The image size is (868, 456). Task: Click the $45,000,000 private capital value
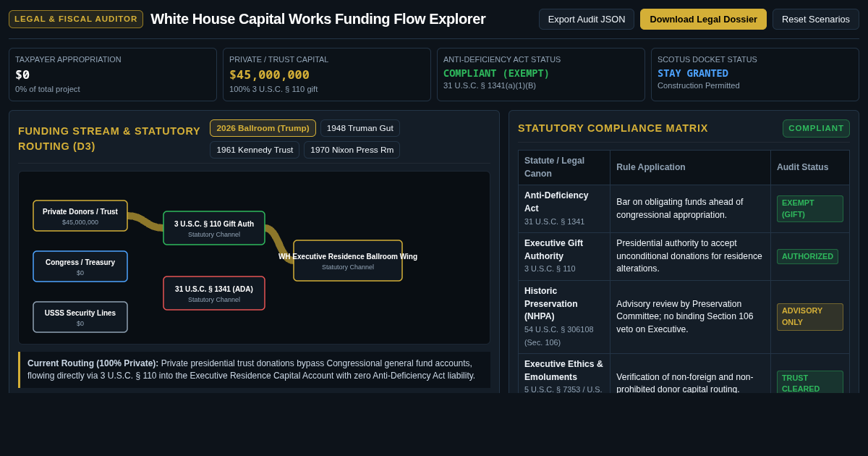[269, 75]
